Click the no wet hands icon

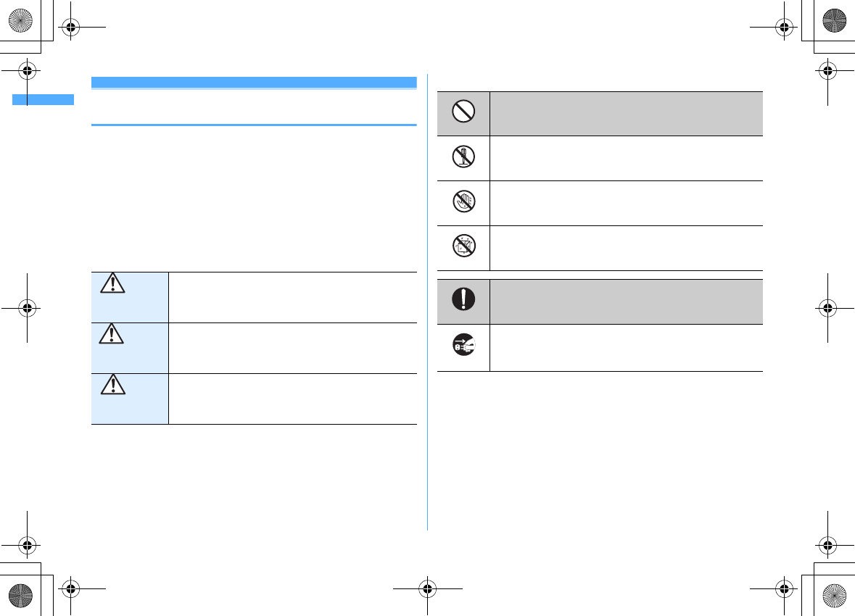[x=465, y=203]
